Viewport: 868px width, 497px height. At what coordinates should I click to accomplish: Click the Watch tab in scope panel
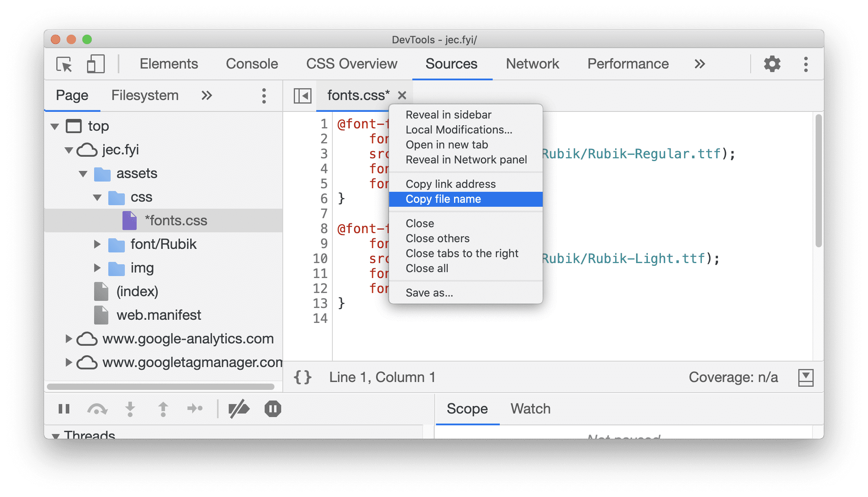click(528, 409)
